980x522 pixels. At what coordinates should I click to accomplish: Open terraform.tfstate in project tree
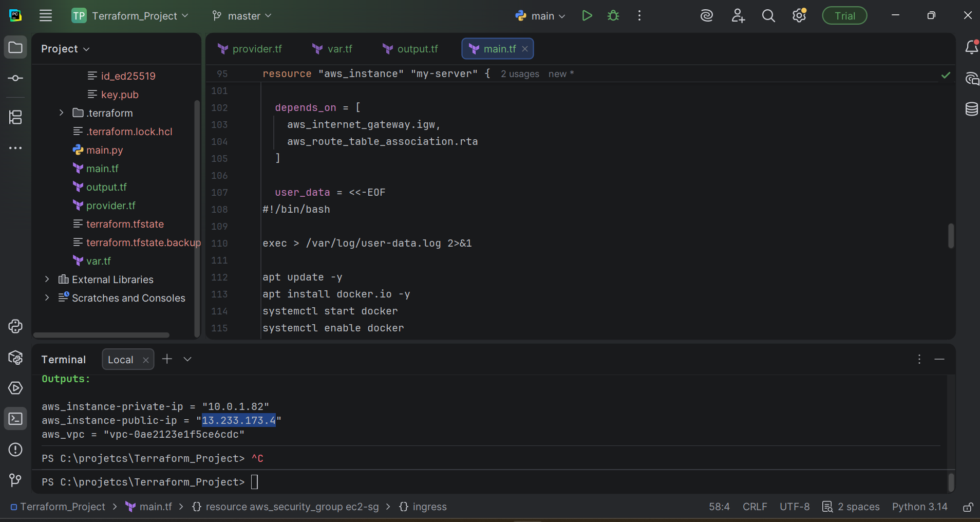pos(118,224)
